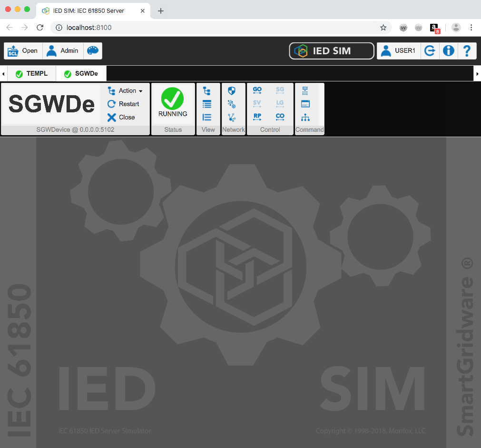This screenshot has width=481, height=448.
Task: Click the large SGWDe device name
Action: [51, 104]
